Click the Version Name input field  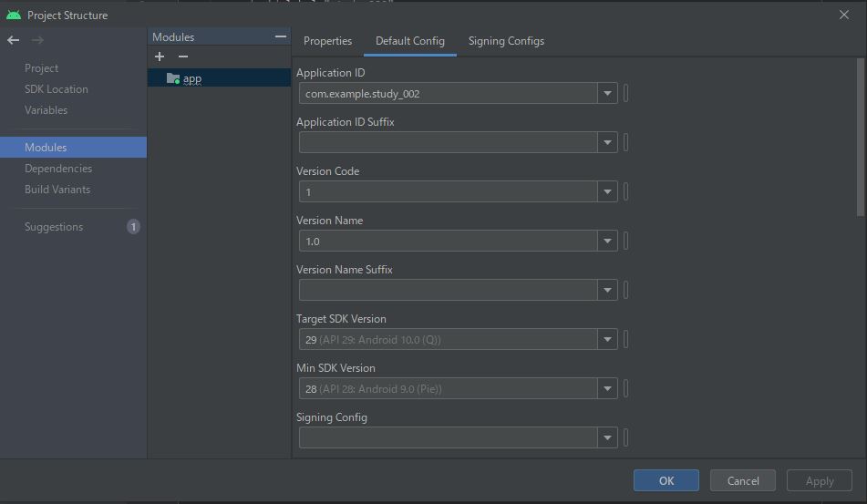pos(449,241)
